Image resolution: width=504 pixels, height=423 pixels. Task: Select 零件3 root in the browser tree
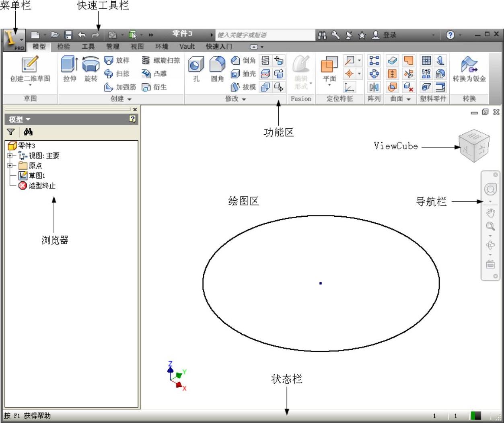point(22,146)
